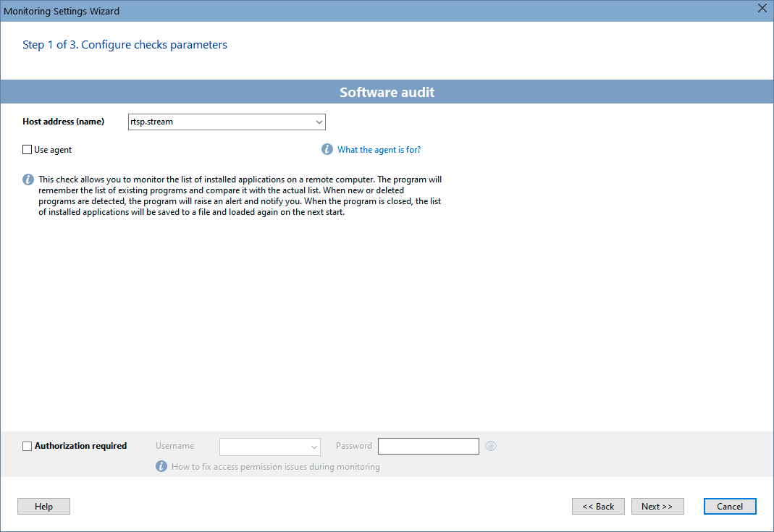Image resolution: width=774 pixels, height=532 pixels.
Task: Check the "Authorization required" option
Action: [x=27, y=446]
